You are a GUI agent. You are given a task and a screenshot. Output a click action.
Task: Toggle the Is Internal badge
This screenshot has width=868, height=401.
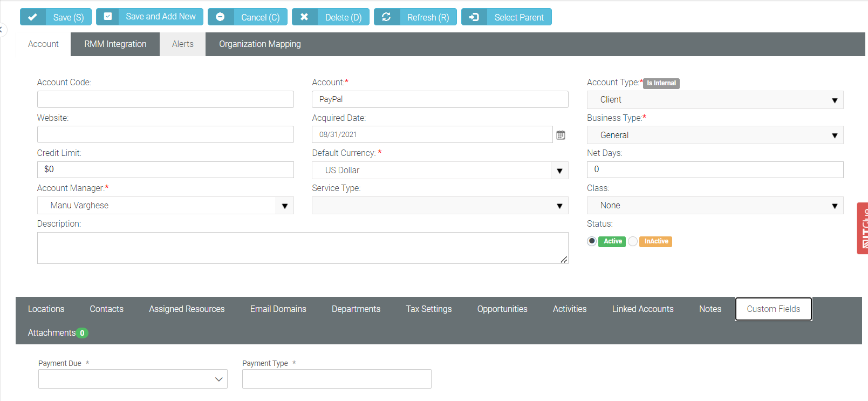click(661, 83)
